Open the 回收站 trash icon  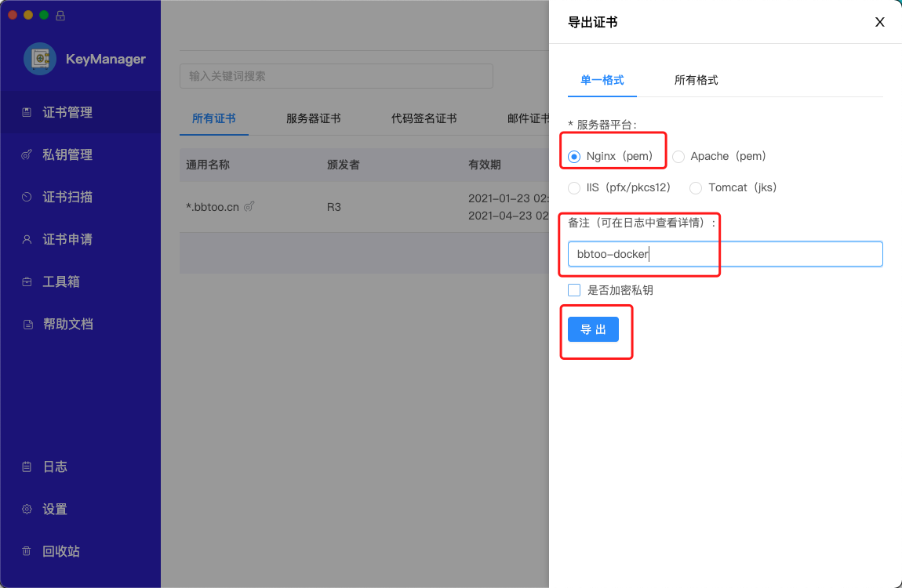pyautogui.click(x=27, y=551)
